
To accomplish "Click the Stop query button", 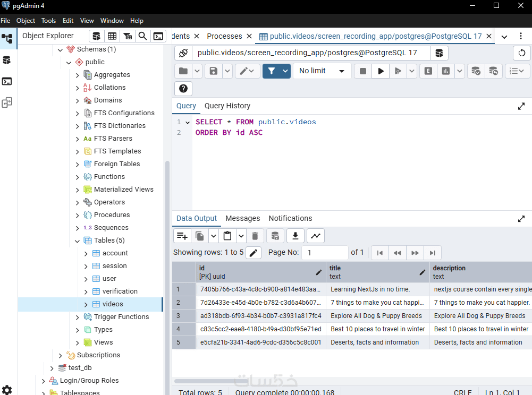I will (362, 71).
